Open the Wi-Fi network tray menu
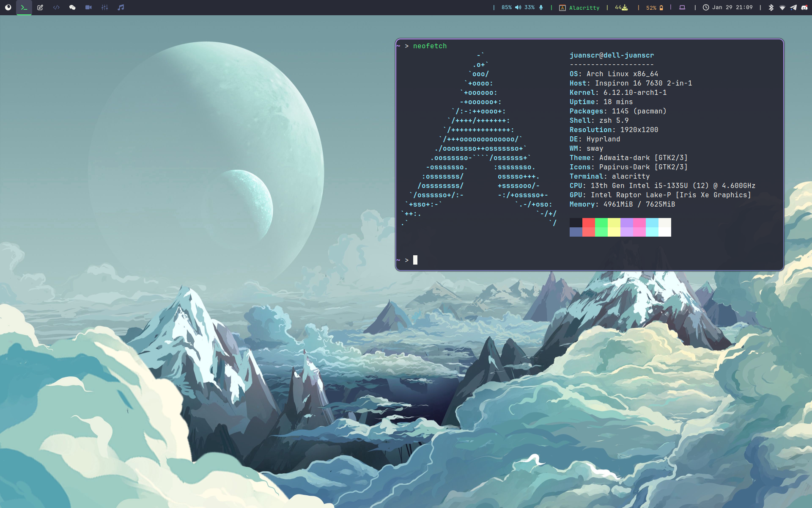Viewport: 812px width, 508px height. pos(782,8)
